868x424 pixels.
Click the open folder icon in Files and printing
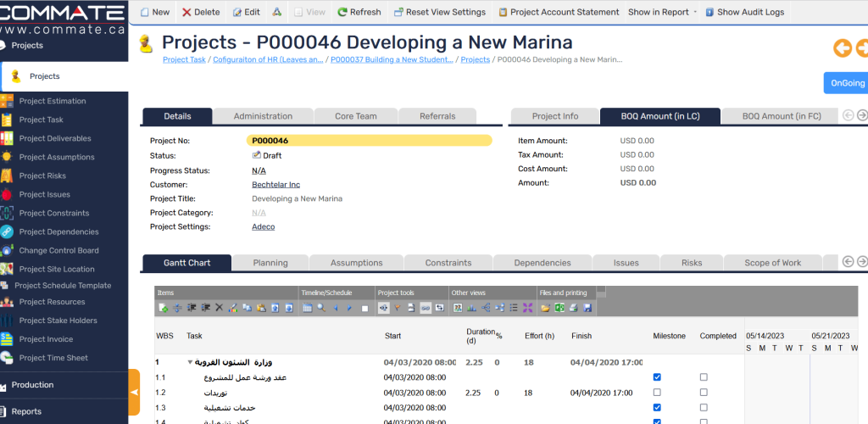545,308
